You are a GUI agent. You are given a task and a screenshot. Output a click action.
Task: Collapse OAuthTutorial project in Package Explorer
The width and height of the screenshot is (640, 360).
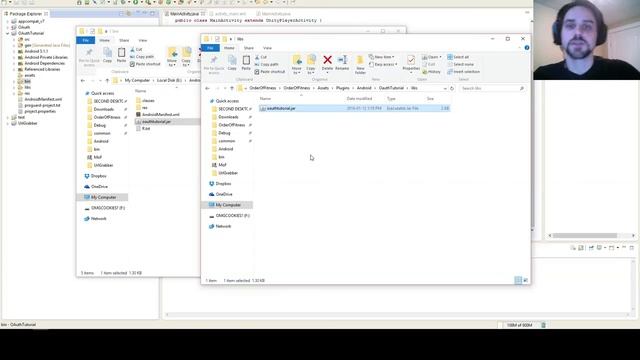pyautogui.click(x=8, y=33)
